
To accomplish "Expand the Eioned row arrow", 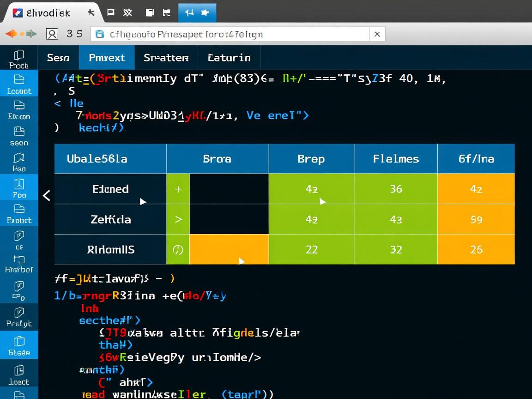I will 143,201.
